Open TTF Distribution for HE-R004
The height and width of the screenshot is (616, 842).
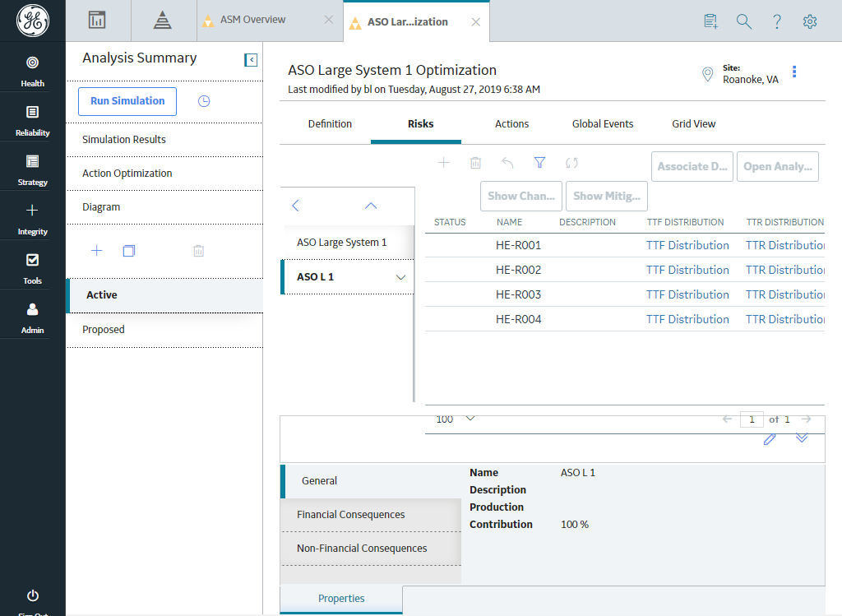point(687,320)
